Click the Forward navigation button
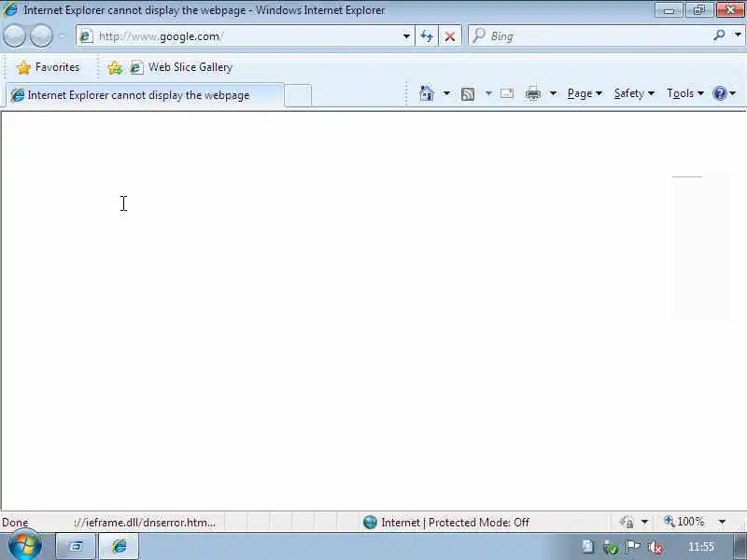Screen dimensions: 747x560 [x=41, y=36]
